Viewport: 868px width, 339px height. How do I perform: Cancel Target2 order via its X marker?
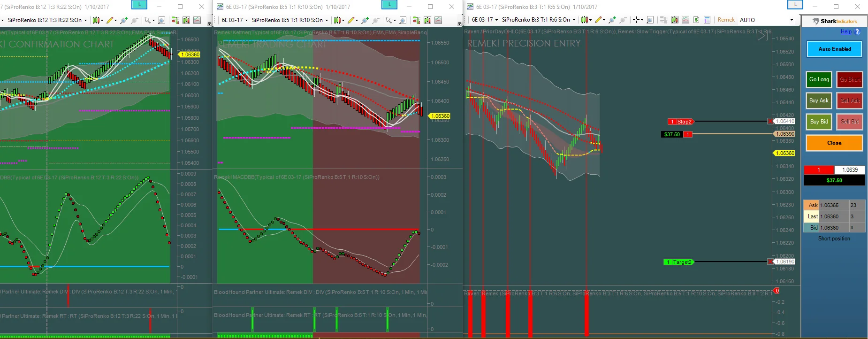point(770,262)
